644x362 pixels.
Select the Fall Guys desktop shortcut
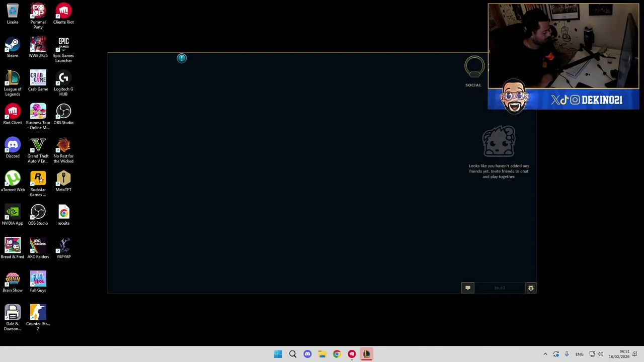tap(38, 282)
